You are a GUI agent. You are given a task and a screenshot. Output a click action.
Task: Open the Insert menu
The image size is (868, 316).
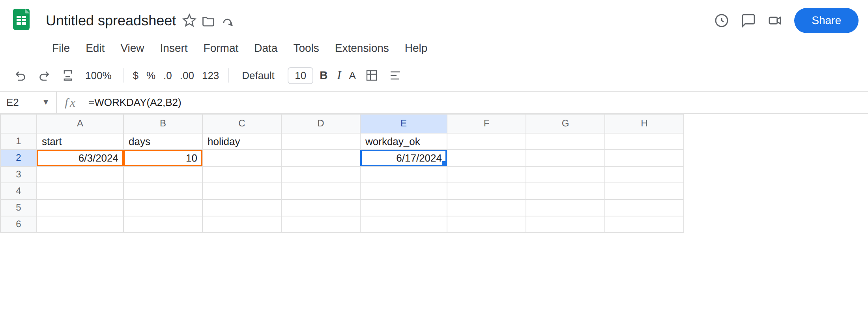(174, 48)
